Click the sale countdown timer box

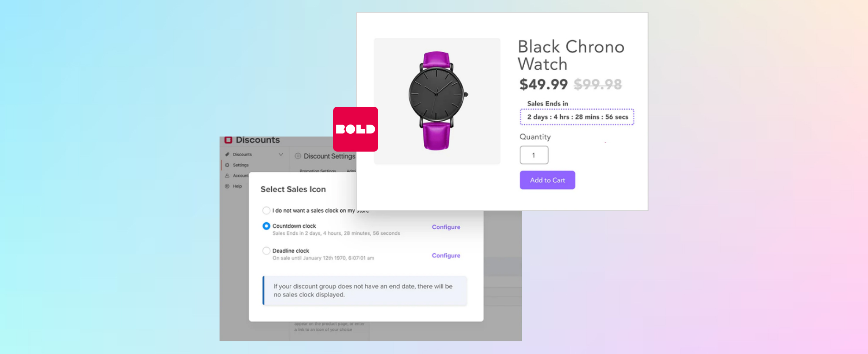(x=577, y=117)
